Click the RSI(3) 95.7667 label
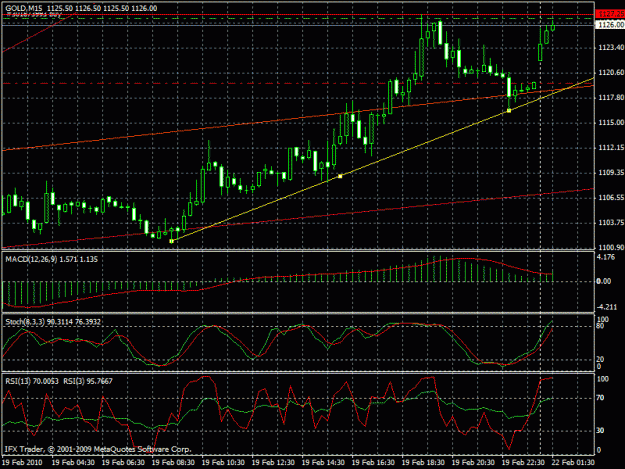The width and height of the screenshot is (625, 469). pos(88,381)
